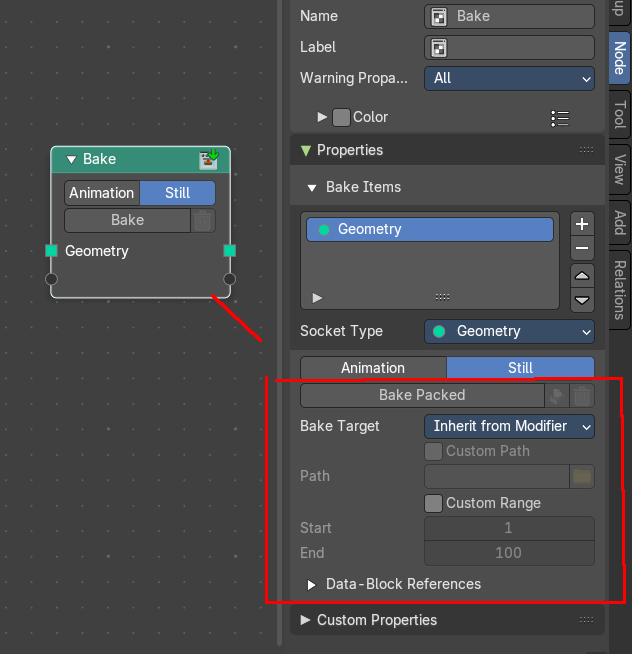This screenshot has height=654, width=632.
Task: Click the End frame field
Action: coord(509,553)
